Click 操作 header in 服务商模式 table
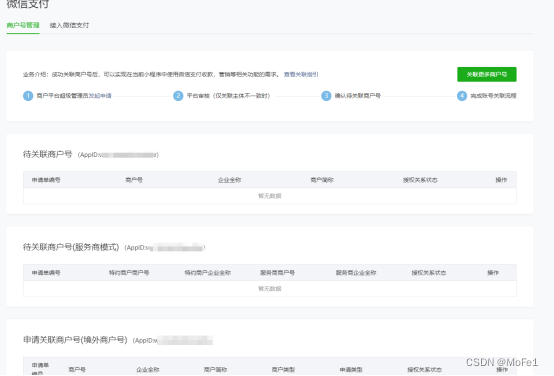554x376 pixels. [x=493, y=272]
